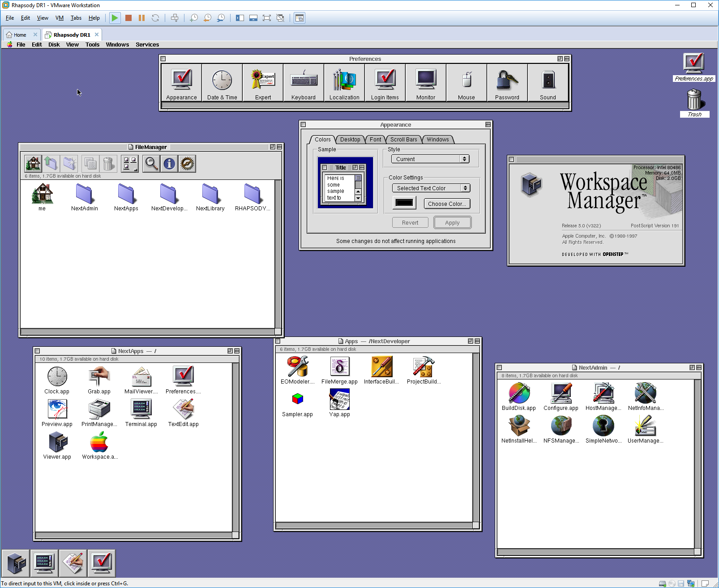719x588 pixels.
Task: Select Grab.app in the NextApps window
Action: coord(99,380)
